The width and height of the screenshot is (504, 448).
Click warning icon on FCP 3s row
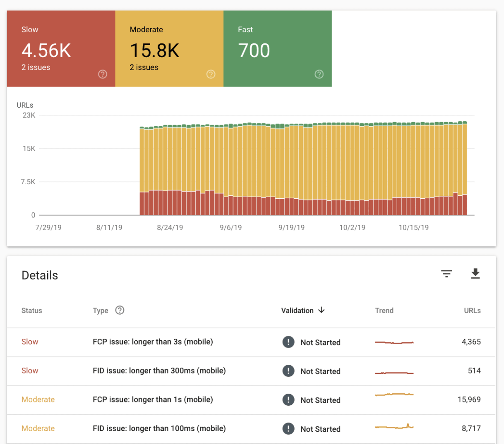(288, 342)
